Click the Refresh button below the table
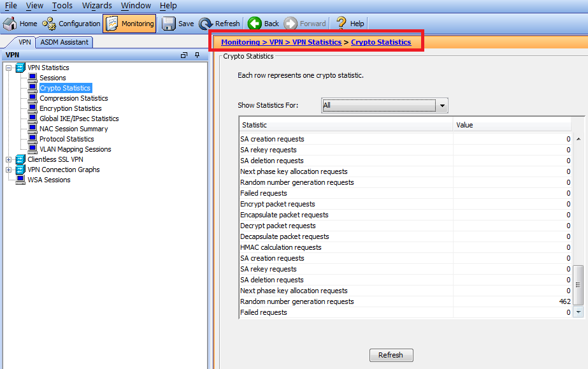Image resolution: width=588 pixels, height=369 pixels. [x=391, y=355]
